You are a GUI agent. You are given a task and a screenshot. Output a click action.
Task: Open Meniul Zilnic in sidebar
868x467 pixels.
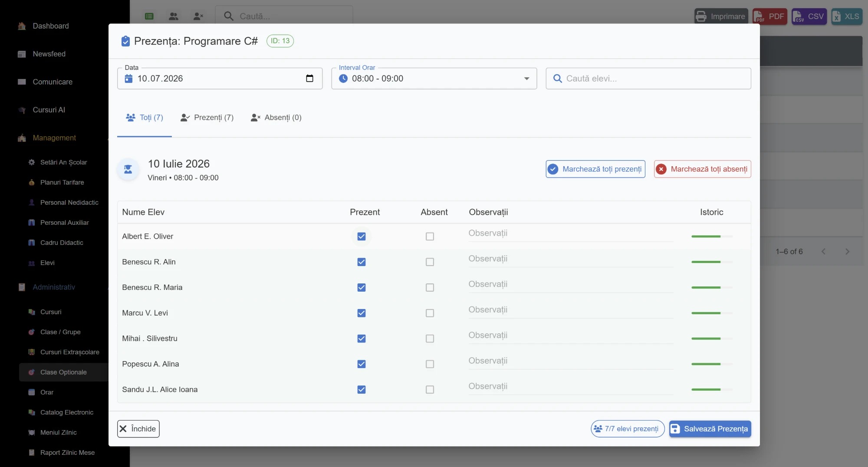pyautogui.click(x=59, y=432)
